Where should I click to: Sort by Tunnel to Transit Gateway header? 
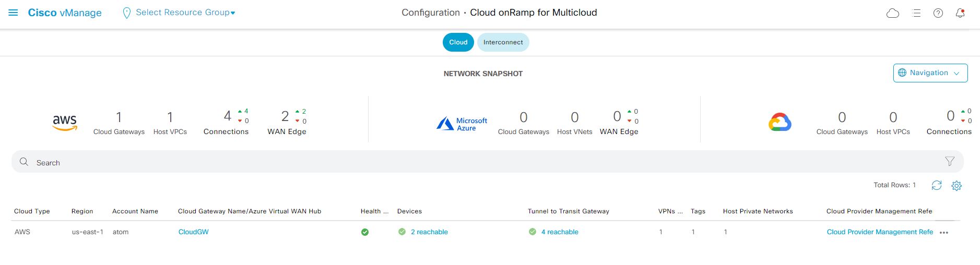(x=569, y=211)
